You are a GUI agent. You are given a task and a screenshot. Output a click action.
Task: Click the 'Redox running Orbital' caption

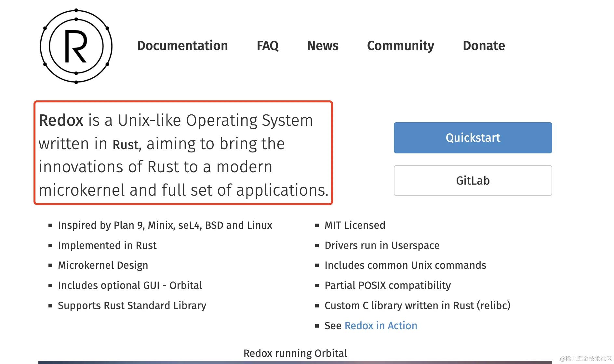point(295,353)
